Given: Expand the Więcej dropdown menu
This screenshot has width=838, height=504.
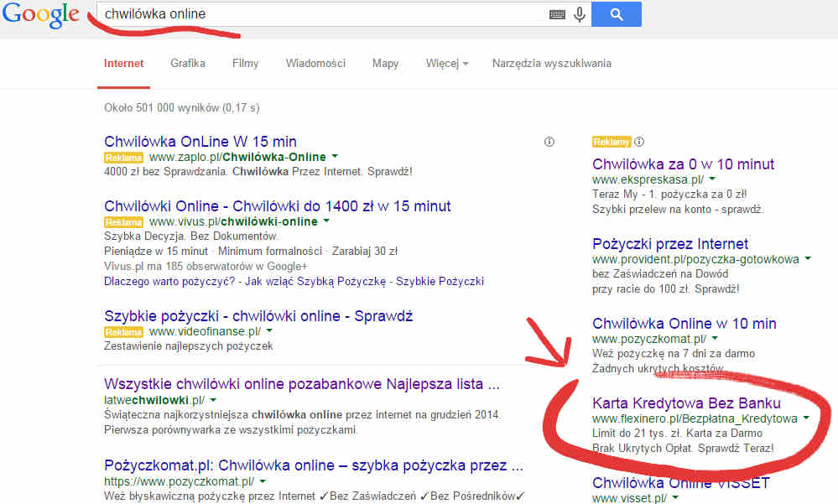Looking at the screenshot, I should point(447,63).
